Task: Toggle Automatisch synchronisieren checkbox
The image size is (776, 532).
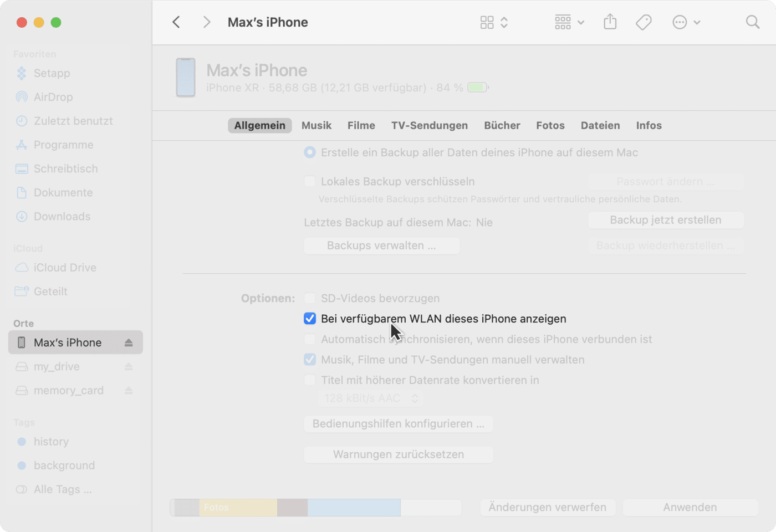Action: click(x=310, y=339)
